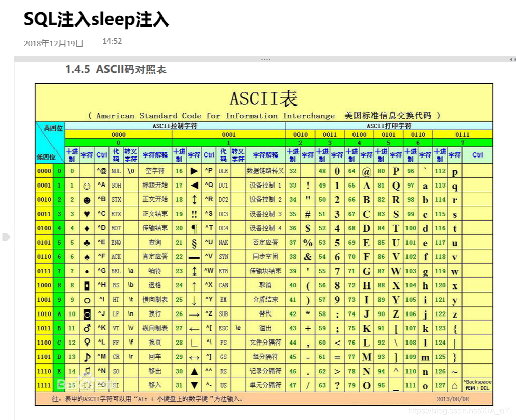Click the 响铃 description cell

tap(155, 271)
